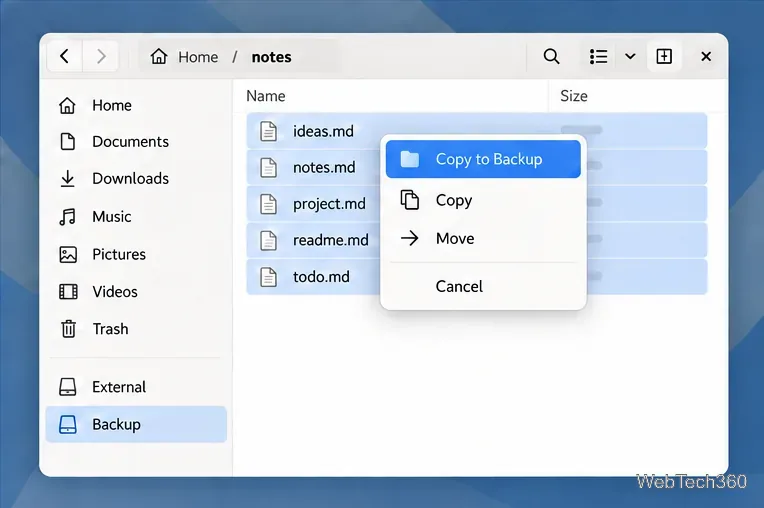Sort by the Name column header
764x508 pixels.
coord(266,96)
